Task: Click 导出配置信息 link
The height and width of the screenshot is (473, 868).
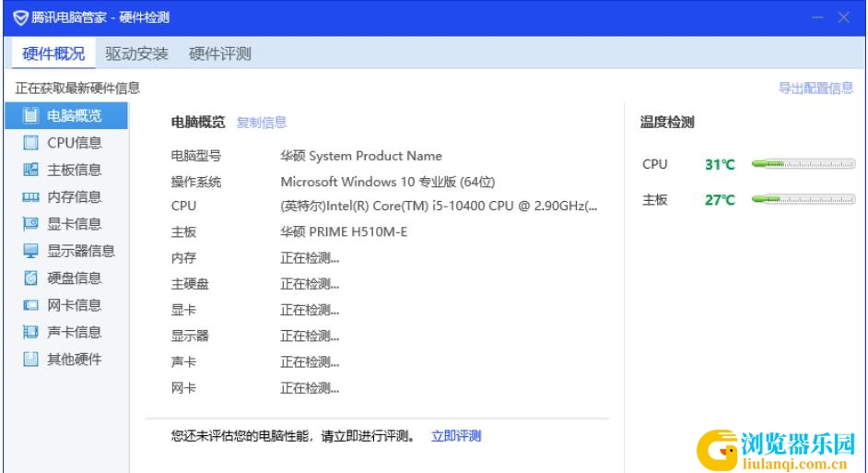Action: click(x=815, y=89)
